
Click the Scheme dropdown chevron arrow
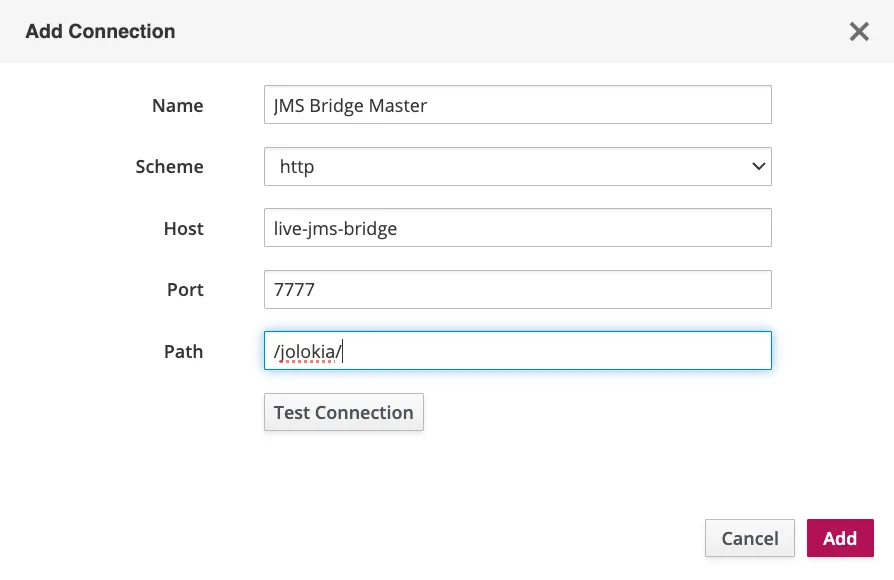(757, 167)
